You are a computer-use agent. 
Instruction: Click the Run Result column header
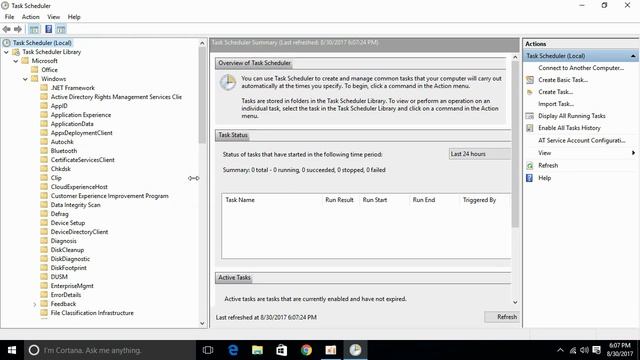pyautogui.click(x=339, y=200)
